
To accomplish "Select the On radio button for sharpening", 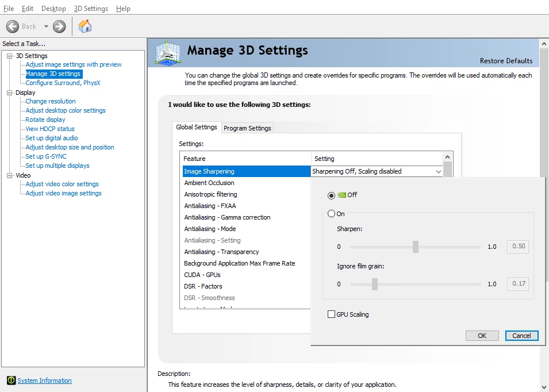I will [331, 213].
